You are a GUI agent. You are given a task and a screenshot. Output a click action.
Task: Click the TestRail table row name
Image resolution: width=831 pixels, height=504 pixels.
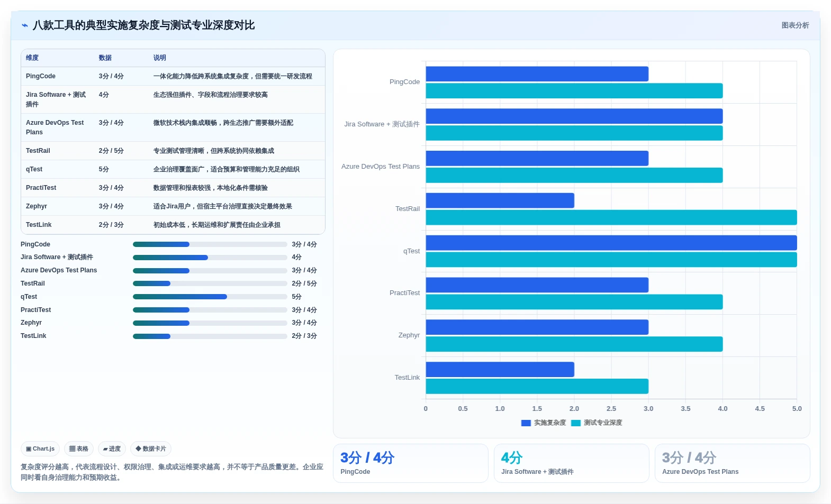(38, 151)
